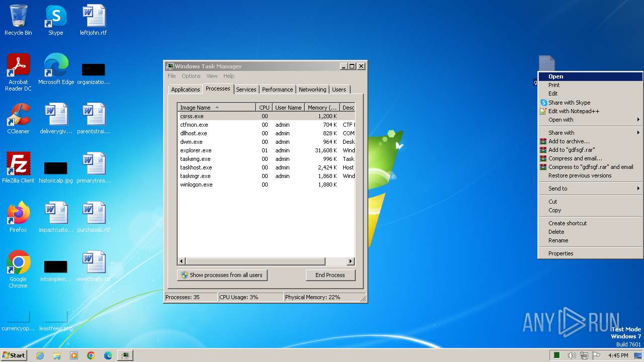Choose Rename in context menu
644x362 pixels.
point(590,240)
